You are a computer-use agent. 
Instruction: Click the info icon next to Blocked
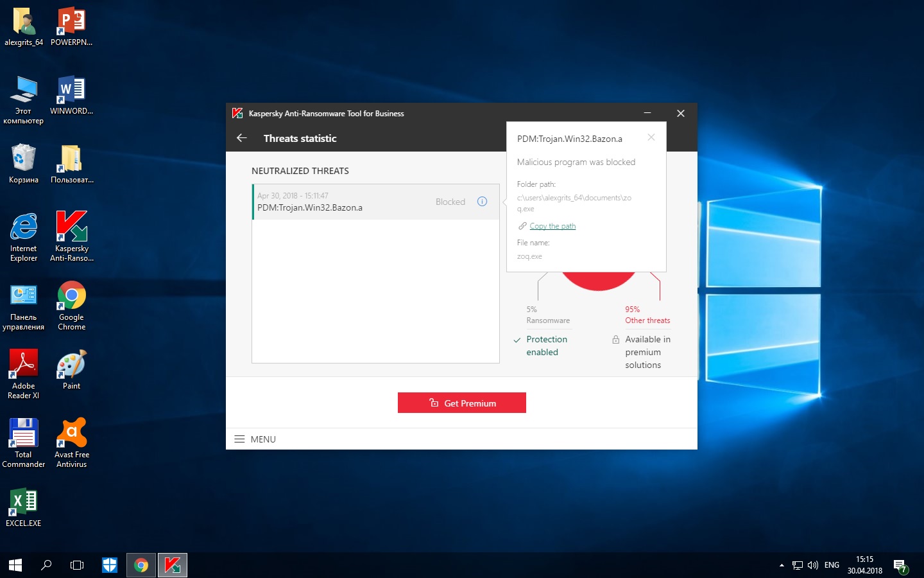482,202
